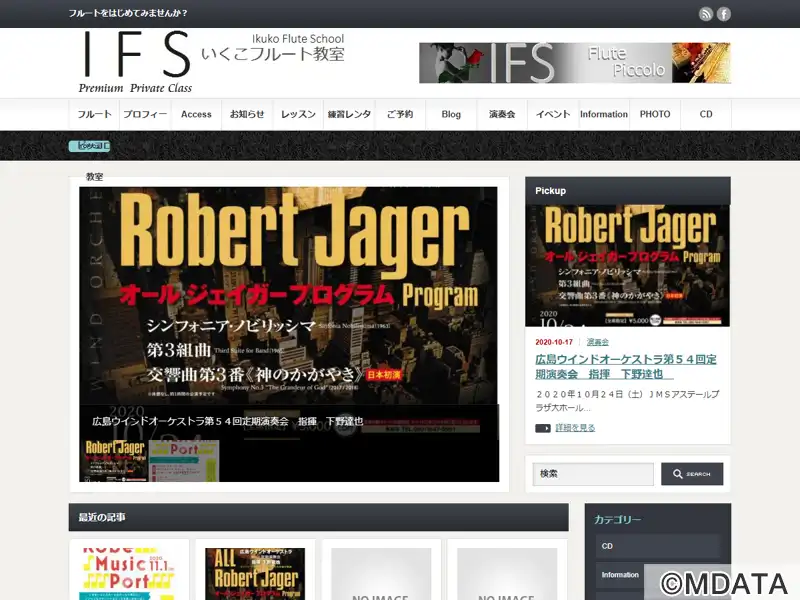This screenshot has height=600, width=800.
Task: Click the small teal label in dark band
Action: point(89,146)
